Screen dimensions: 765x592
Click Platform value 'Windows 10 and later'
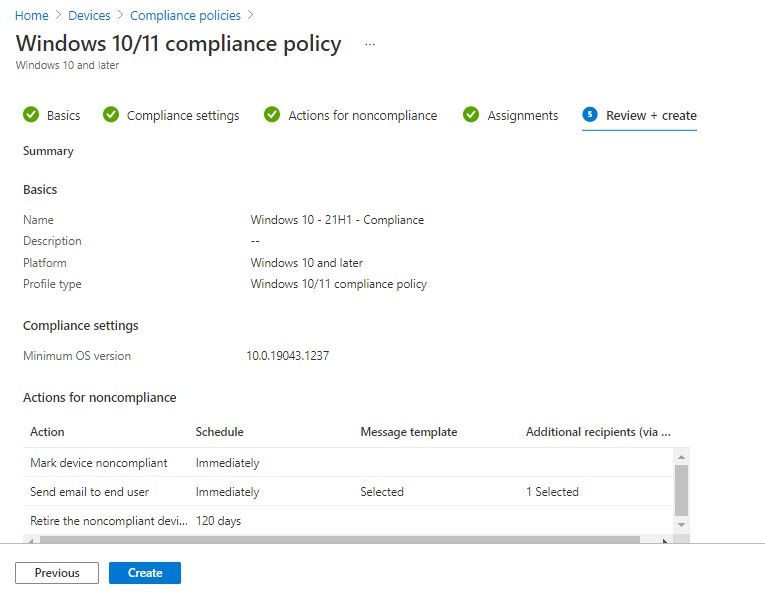307,263
